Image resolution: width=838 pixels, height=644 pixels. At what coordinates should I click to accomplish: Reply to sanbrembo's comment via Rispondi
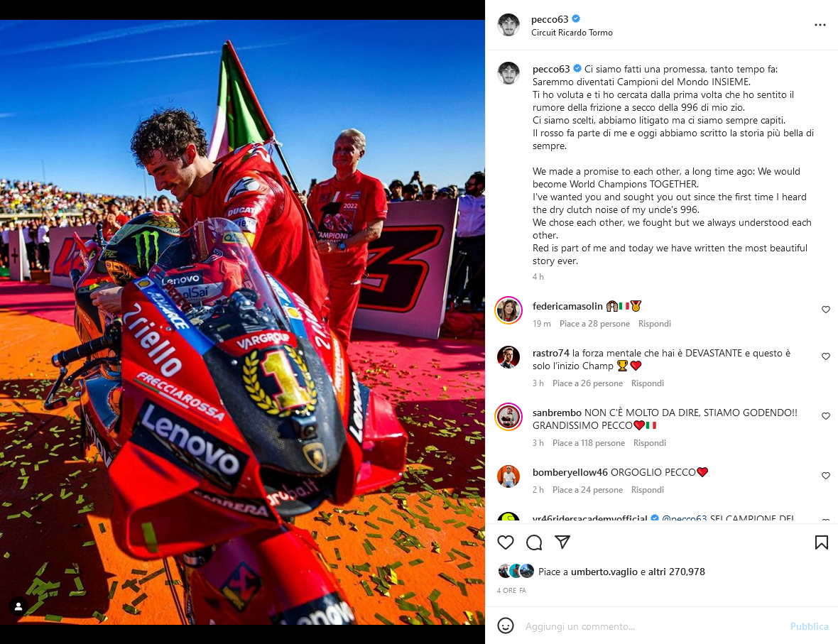649,443
